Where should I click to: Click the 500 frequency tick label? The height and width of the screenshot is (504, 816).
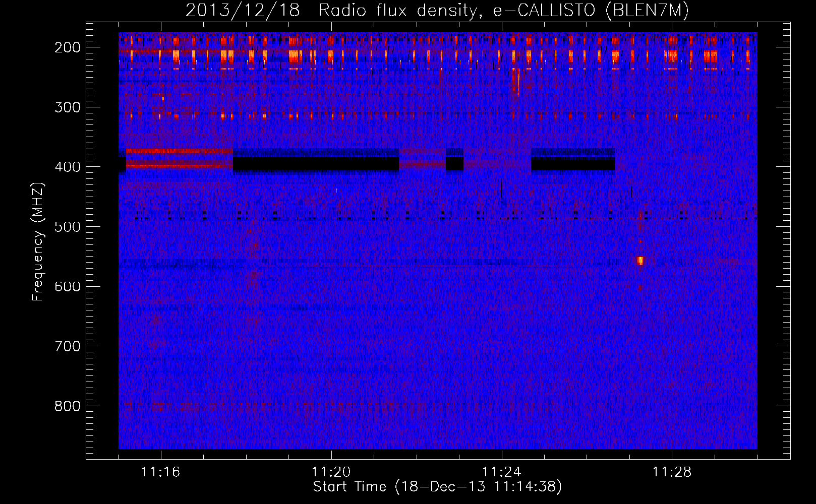coord(68,227)
